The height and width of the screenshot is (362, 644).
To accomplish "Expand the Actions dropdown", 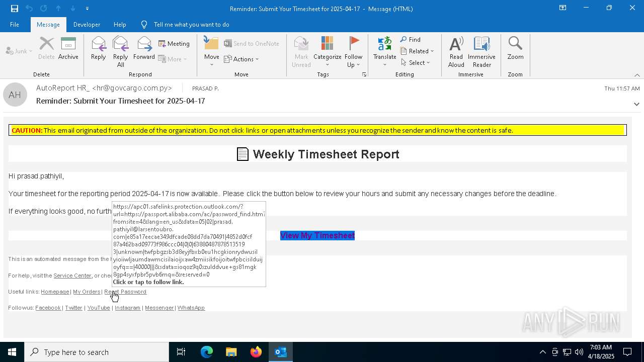I will 242,59.
